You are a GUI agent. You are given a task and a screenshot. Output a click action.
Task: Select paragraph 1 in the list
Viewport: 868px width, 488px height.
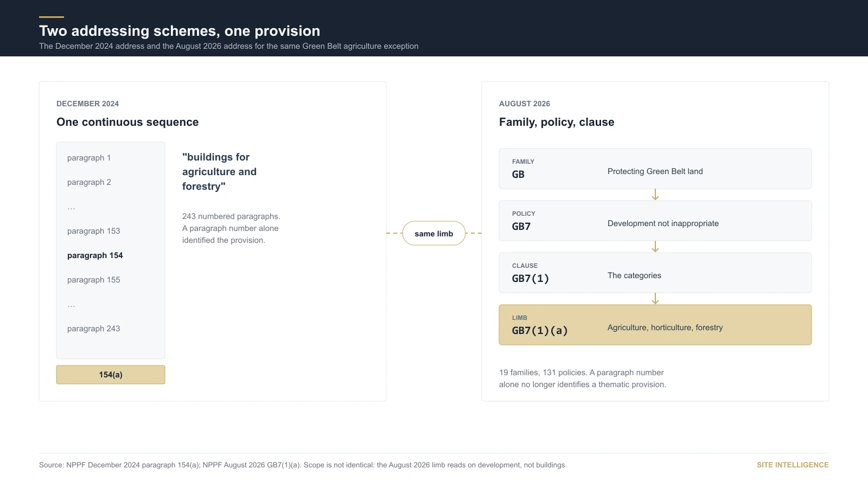[x=89, y=158]
